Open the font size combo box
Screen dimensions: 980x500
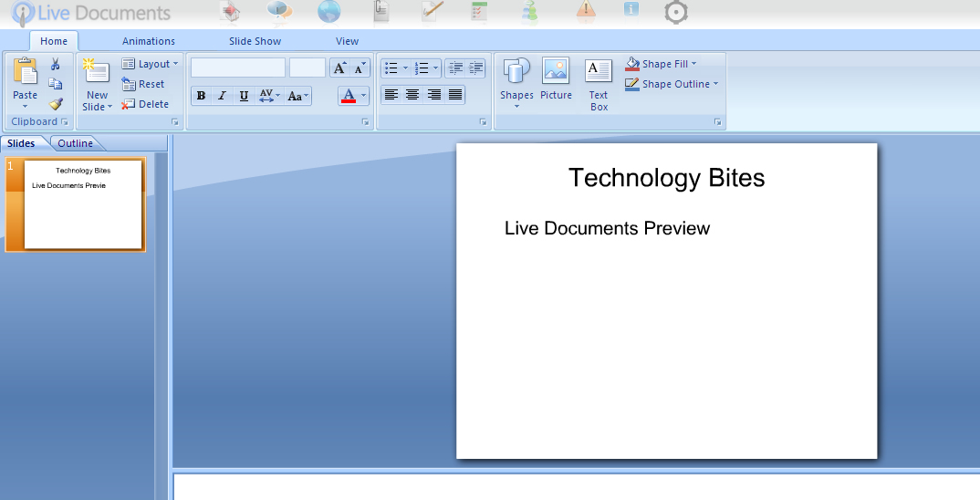[308, 68]
